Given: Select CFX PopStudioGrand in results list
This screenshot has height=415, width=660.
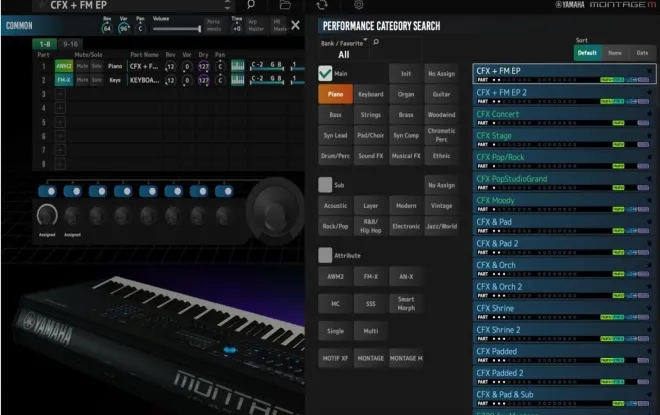Looking at the screenshot, I should (564, 182).
